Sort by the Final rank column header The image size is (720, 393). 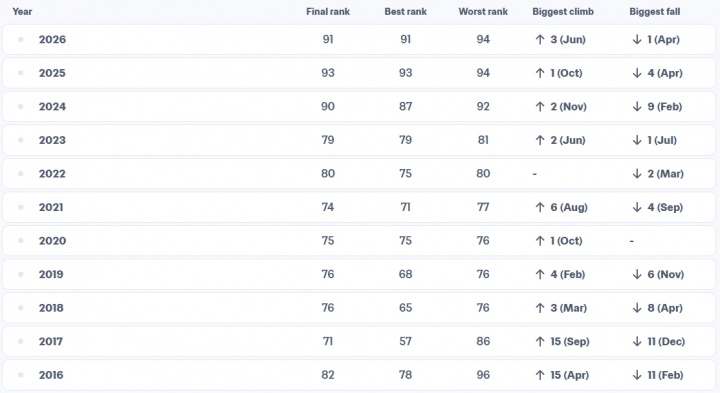pos(328,11)
